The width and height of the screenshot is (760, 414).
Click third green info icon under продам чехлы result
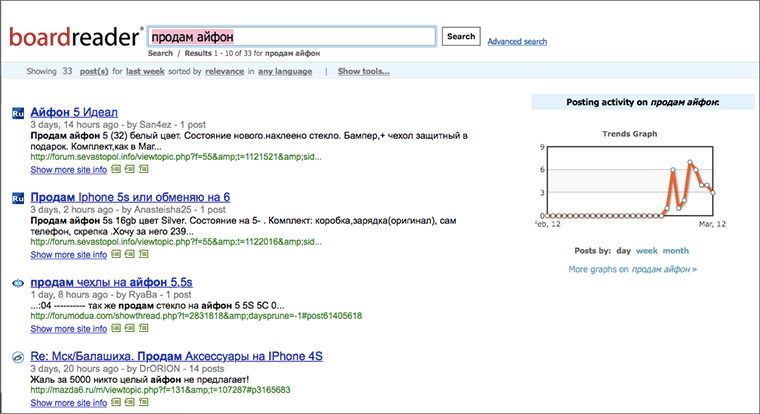coord(143,328)
